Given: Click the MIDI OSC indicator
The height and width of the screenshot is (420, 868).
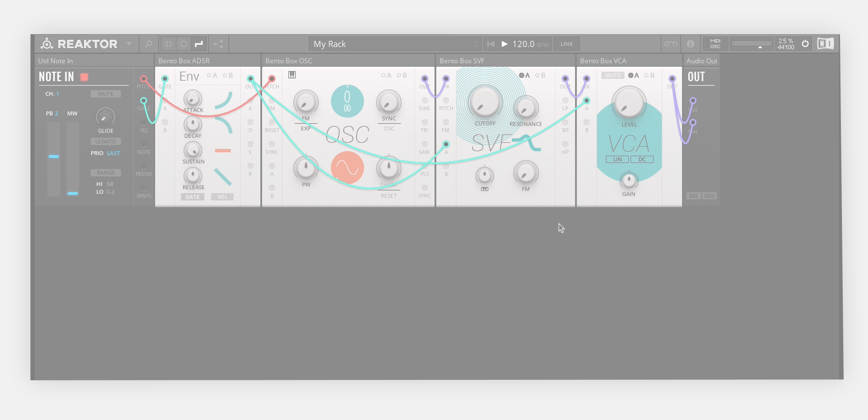Looking at the screenshot, I should 715,44.
